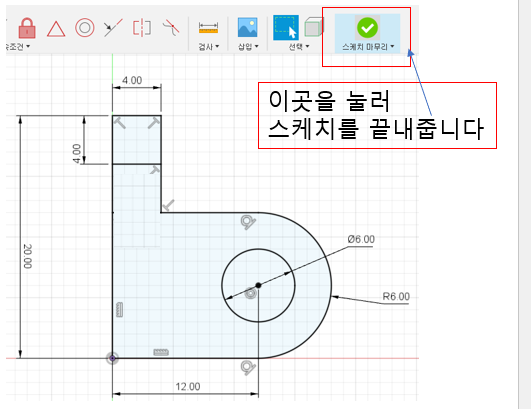Screen dimensions: 531x409
Task: Select the Midpoint constraint tool
Action: pyautogui.click(x=113, y=28)
